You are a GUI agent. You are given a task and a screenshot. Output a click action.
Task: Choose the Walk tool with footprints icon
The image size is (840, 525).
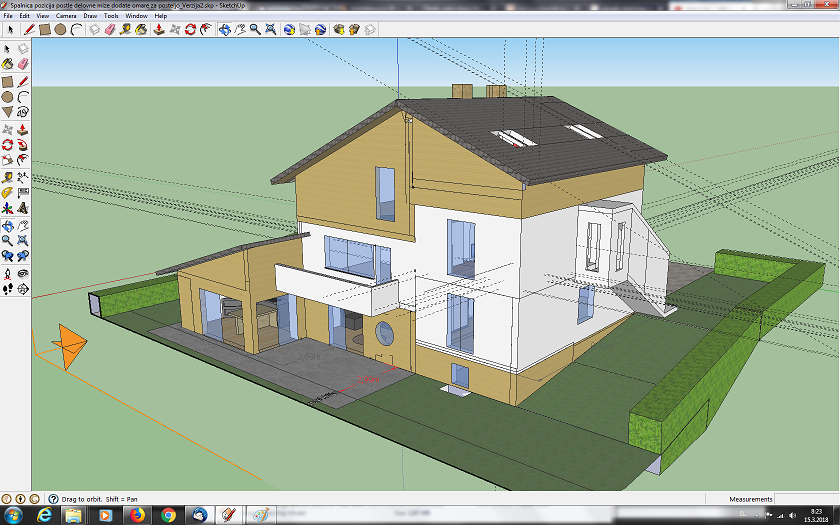point(8,289)
